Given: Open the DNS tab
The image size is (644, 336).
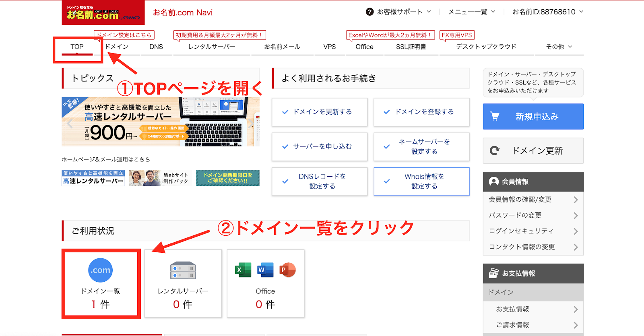Looking at the screenshot, I should pos(156,47).
